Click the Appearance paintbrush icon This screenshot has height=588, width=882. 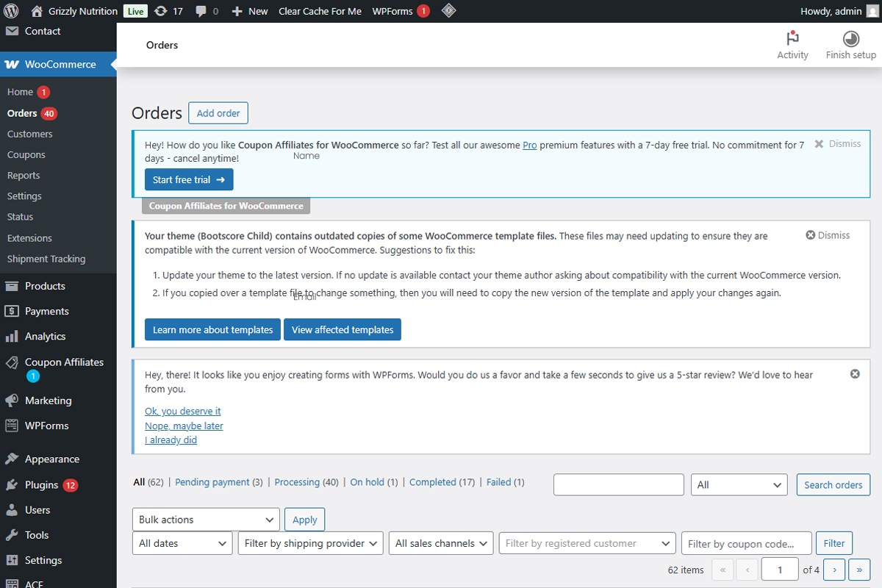click(x=12, y=459)
